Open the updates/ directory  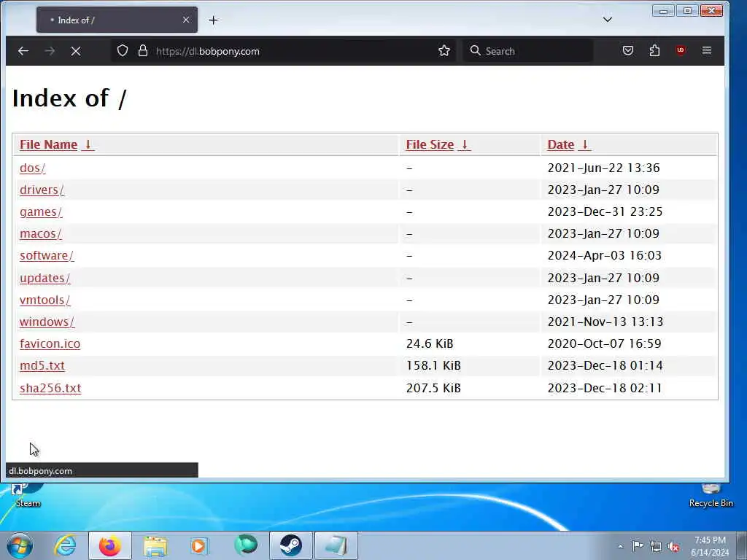pyautogui.click(x=44, y=278)
